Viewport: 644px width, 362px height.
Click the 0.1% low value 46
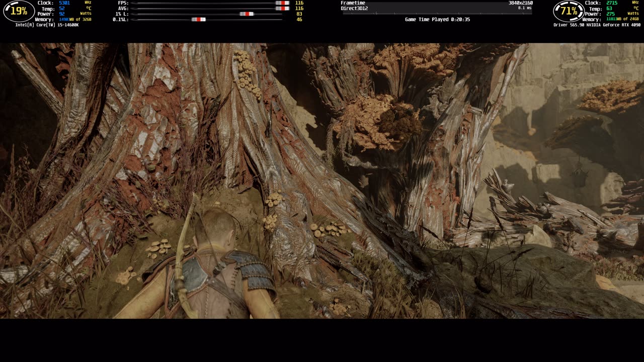point(299,20)
